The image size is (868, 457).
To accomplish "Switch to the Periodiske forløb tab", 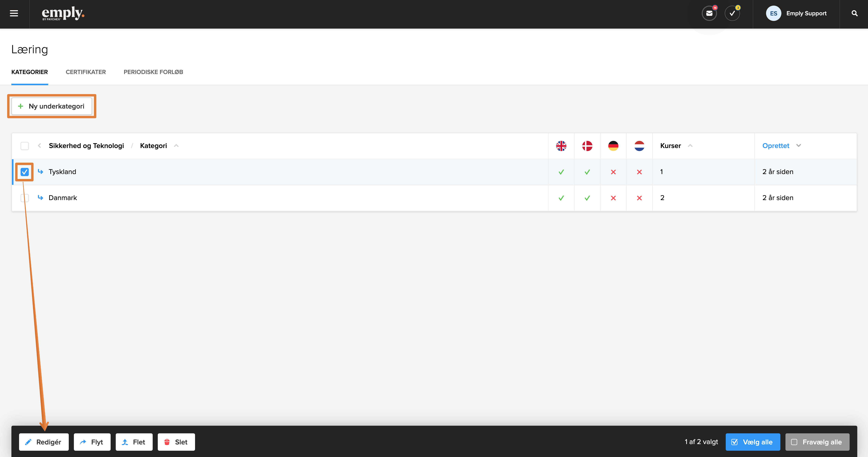I will coord(153,72).
